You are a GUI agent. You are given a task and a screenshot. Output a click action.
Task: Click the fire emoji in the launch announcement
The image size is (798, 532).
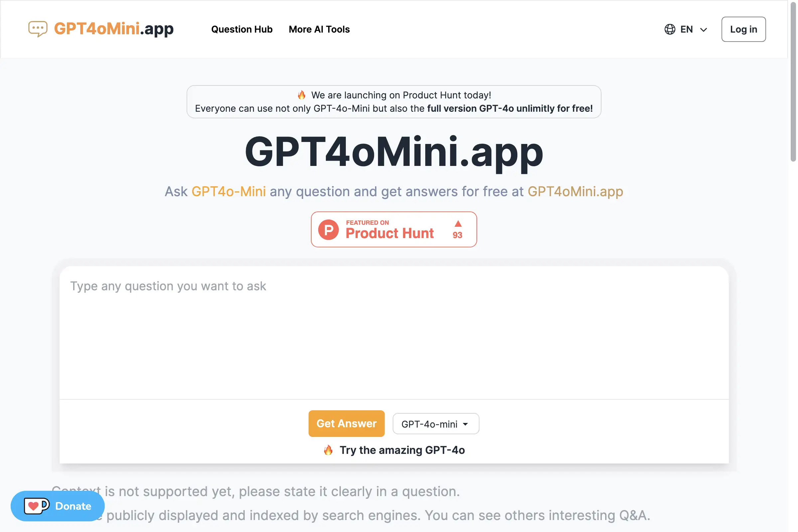point(301,95)
